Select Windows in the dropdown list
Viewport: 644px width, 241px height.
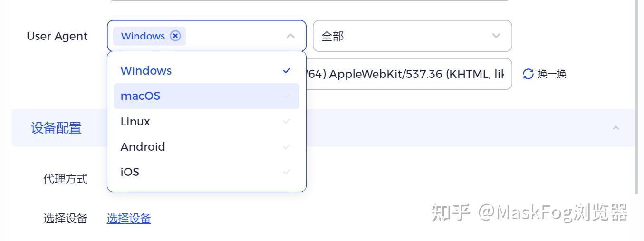[x=146, y=71]
